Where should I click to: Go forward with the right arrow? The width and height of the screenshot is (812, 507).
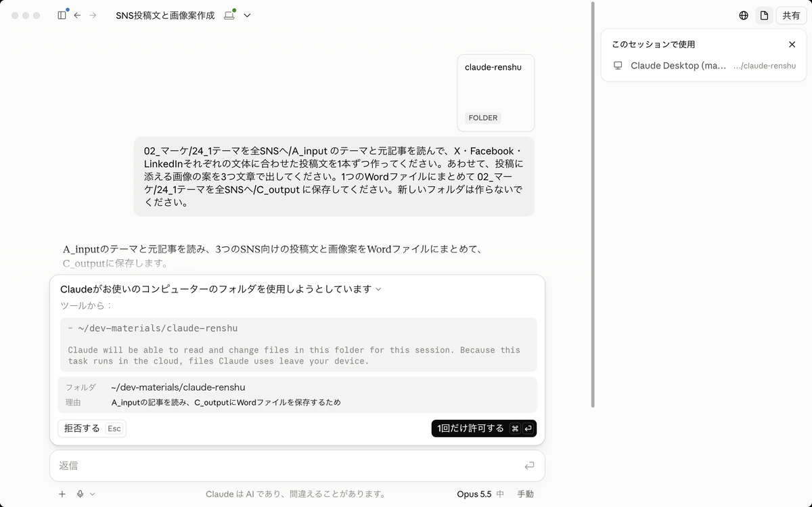[93, 15]
